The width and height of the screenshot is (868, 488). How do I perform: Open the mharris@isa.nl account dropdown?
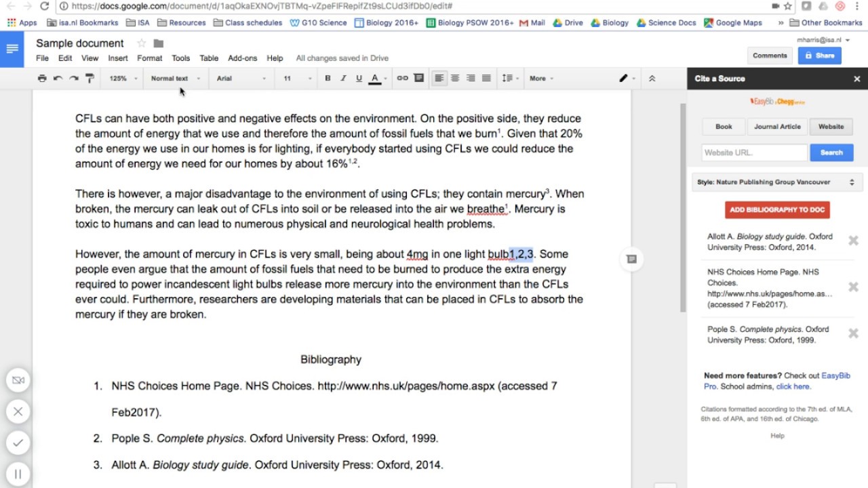coord(823,40)
